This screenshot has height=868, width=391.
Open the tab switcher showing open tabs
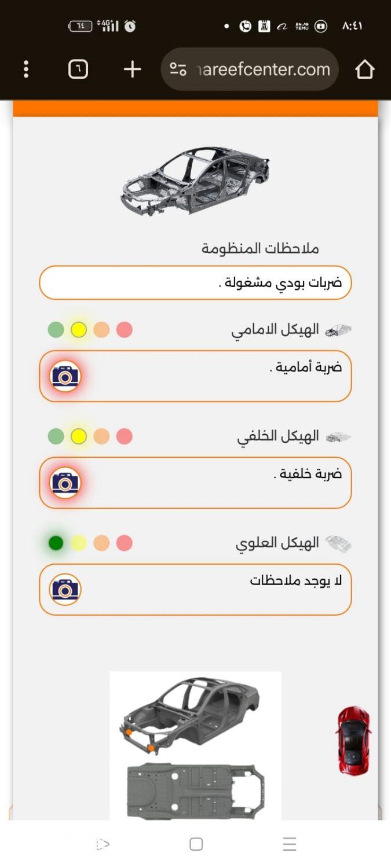[x=78, y=69]
